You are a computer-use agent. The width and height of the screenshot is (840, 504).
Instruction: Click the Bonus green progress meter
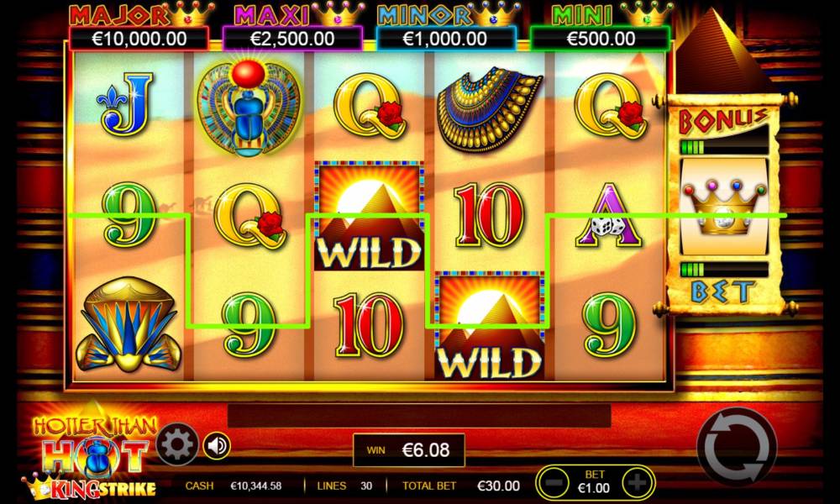(724, 147)
